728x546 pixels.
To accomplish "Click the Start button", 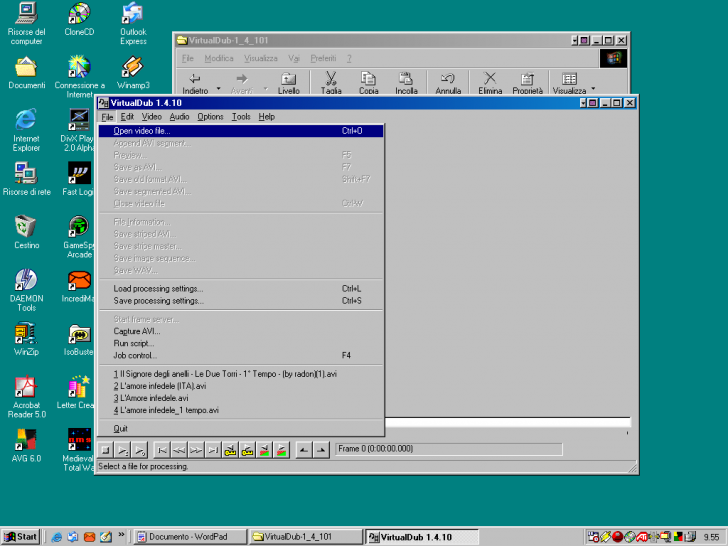I will pos(21,537).
